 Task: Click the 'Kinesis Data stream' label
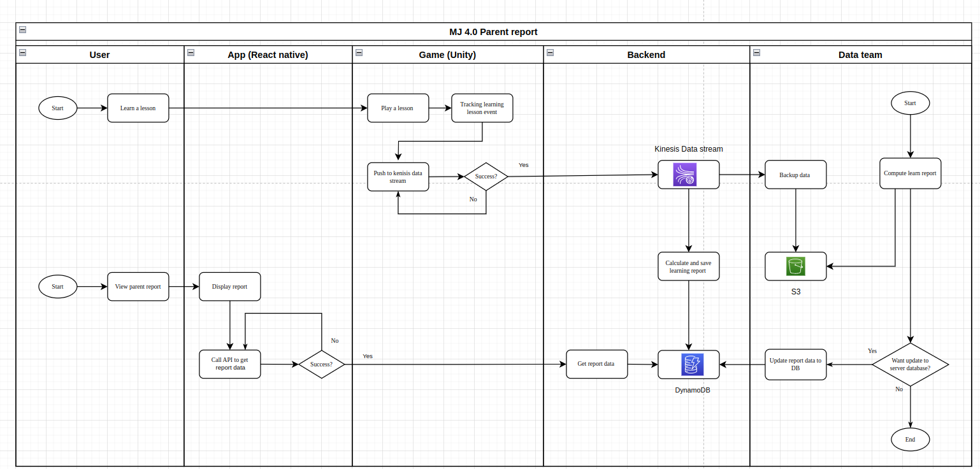click(689, 149)
